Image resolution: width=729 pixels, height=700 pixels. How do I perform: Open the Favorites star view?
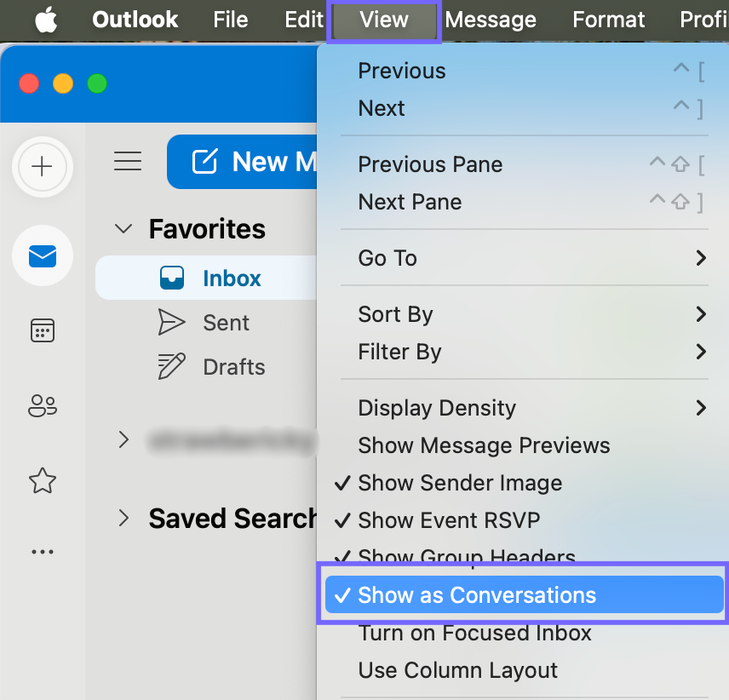43,480
